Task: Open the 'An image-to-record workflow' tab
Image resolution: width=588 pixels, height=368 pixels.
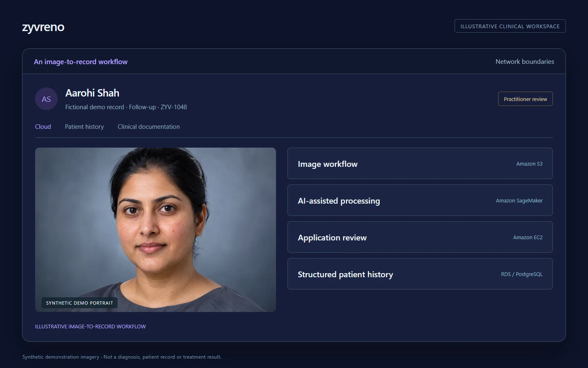Action: coord(80,62)
